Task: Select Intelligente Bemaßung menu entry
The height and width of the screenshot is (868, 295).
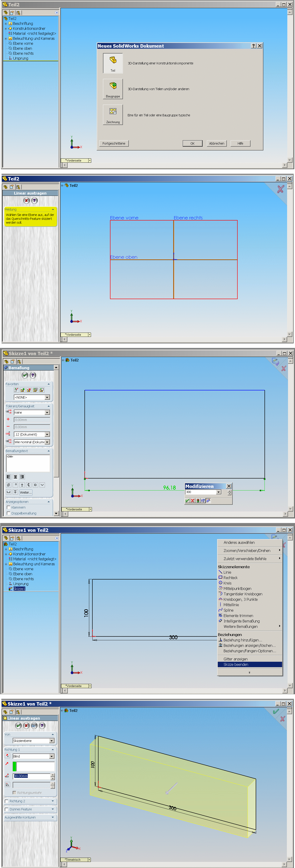Action: pyautogui.click(x=241, y=621)
